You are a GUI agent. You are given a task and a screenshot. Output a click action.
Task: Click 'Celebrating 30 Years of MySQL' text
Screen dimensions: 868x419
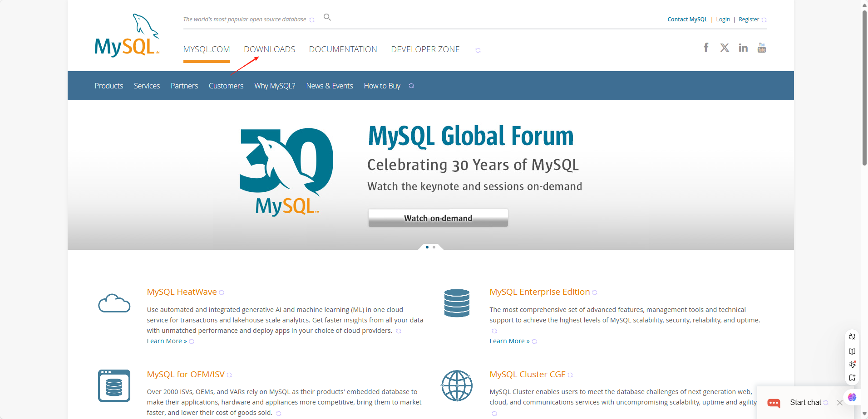(x=473, y=165)
